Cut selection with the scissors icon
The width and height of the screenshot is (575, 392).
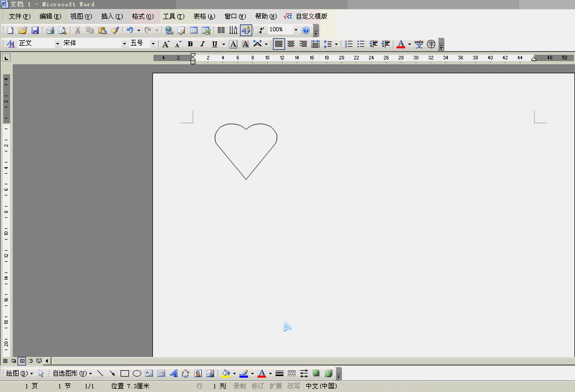point(78,30)
